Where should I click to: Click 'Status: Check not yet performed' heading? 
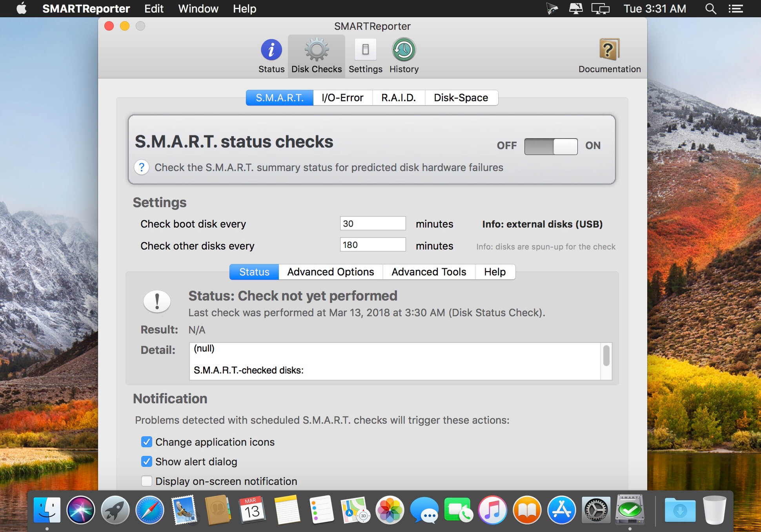click(293, 295)
